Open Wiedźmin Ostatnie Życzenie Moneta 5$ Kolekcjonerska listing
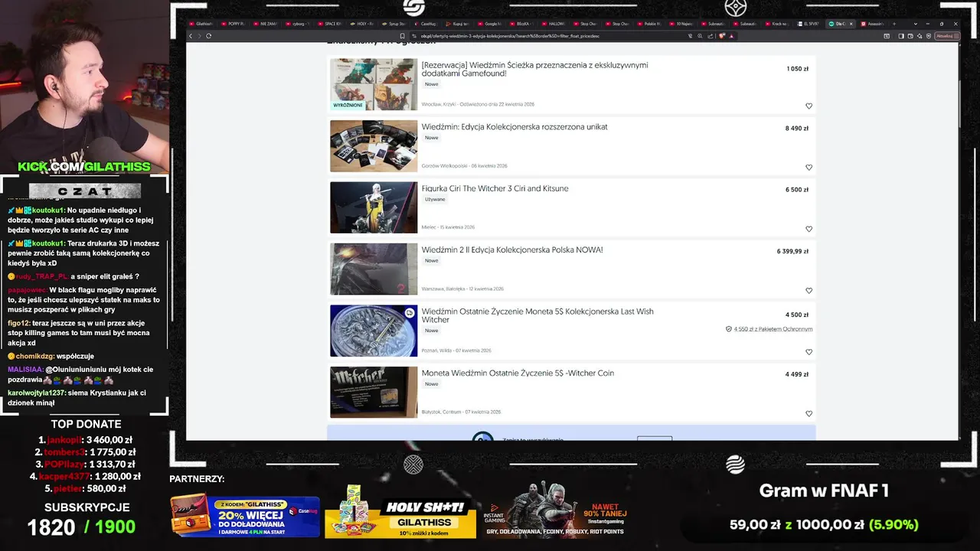The width and height of the screenshot is (980, 551). [537, 315]
